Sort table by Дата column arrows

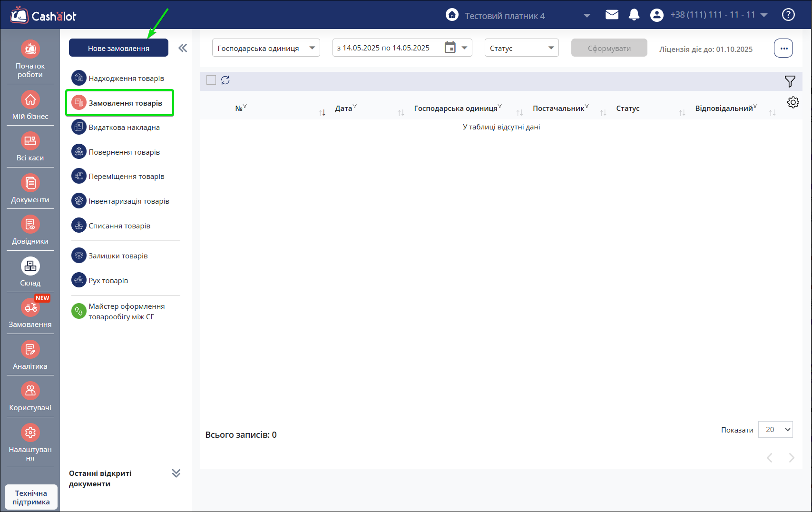pos(401,113)
